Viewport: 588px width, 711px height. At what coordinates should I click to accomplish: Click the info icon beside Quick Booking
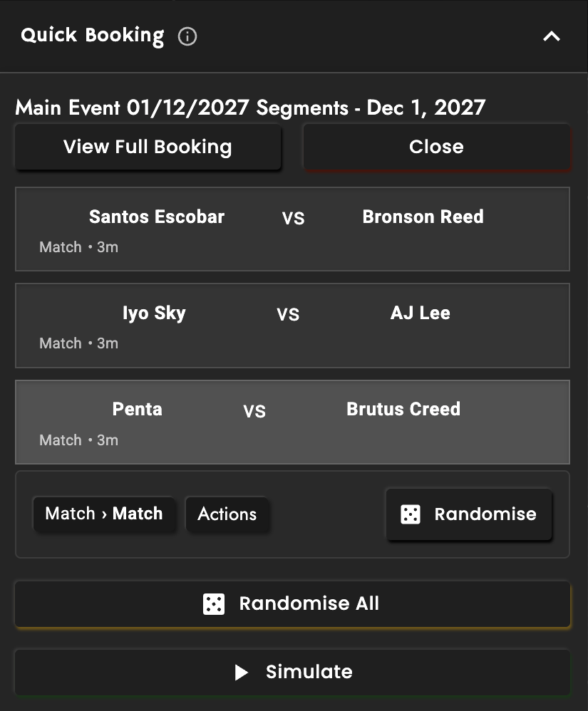[187, 36]
